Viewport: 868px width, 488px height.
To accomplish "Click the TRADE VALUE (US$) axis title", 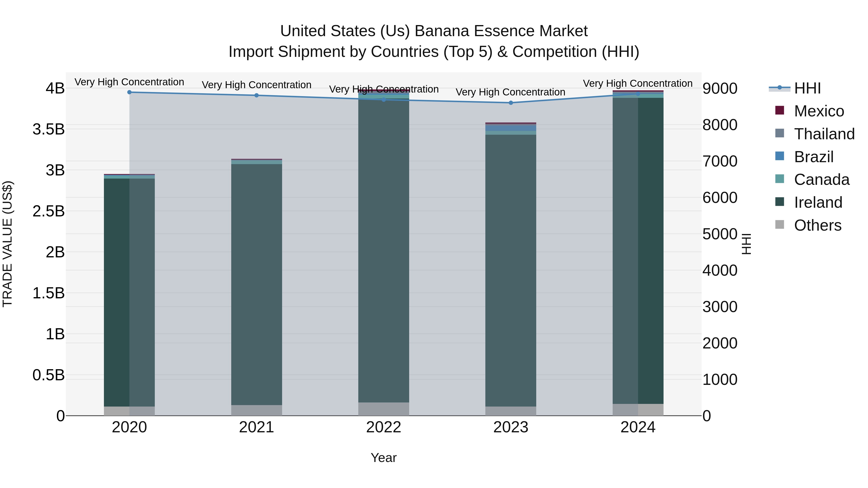I will pos(7,244).
